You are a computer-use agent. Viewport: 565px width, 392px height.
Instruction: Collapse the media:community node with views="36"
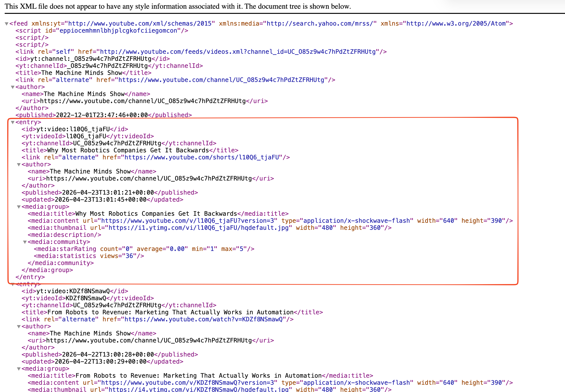click(x=25, y=242)
